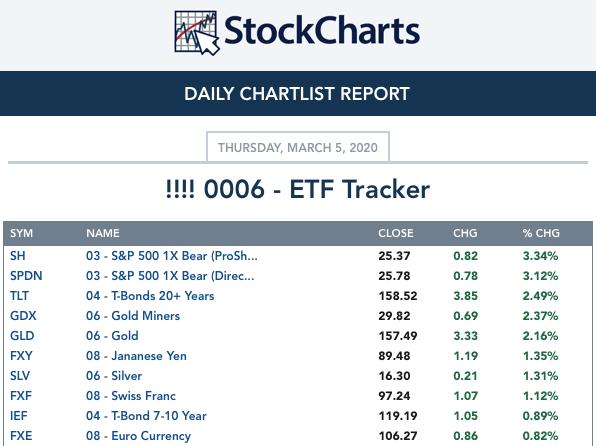Select the SLV ticker
The height and width of the screenshot is (446, 596).
20,376
